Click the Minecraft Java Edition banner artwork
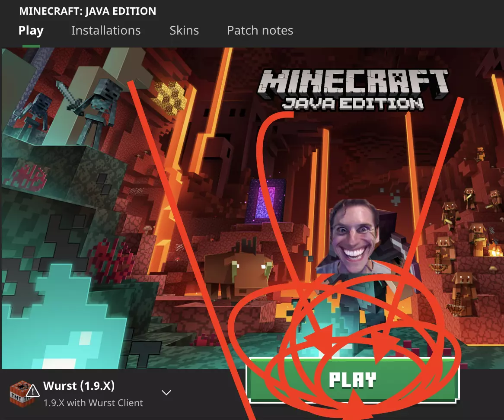 252,208
